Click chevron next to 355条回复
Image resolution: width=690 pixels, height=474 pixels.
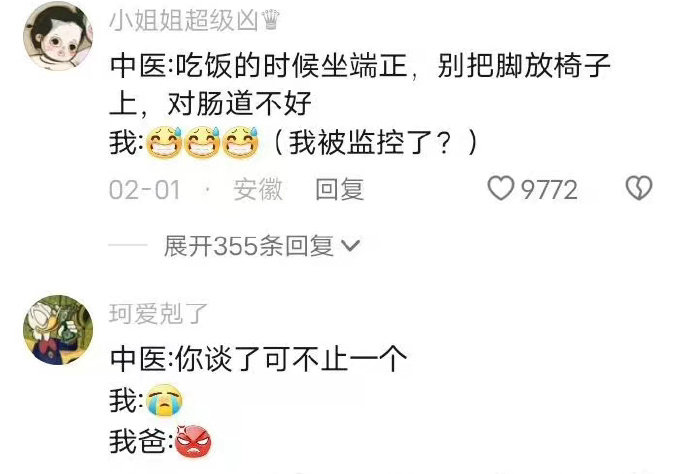click(351, 246)
